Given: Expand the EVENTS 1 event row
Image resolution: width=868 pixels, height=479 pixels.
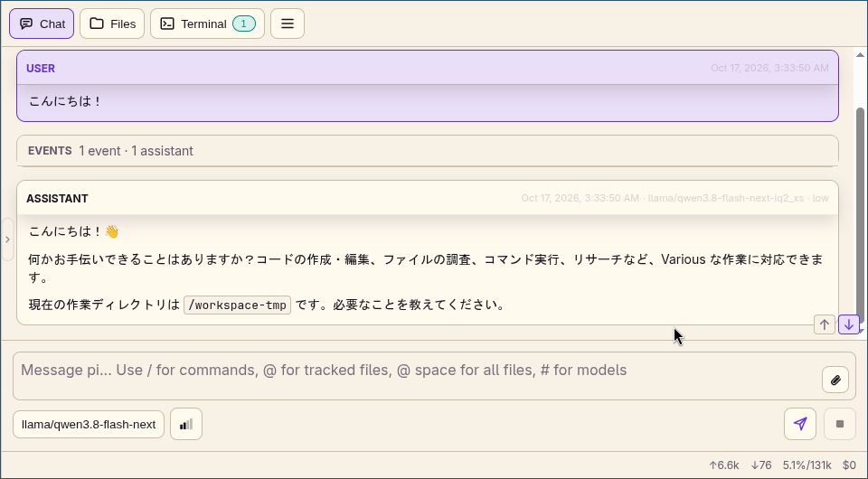Looking at the screenshot, I should point(428,150).
